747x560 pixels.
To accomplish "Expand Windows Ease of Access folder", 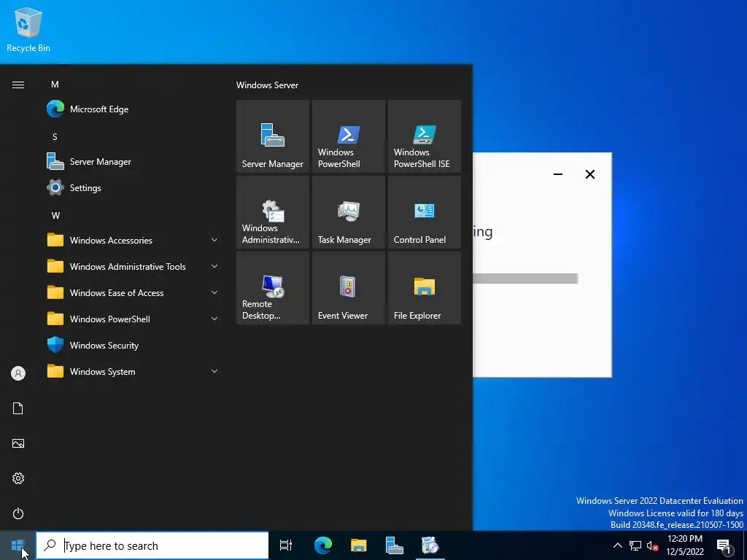I will click(x=133, y=292).
